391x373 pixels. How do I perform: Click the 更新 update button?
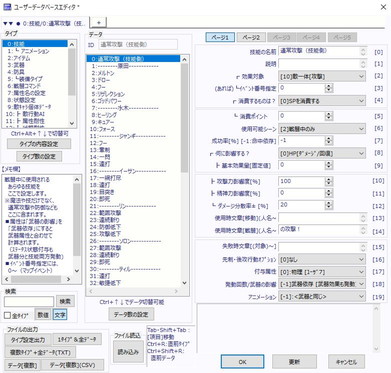coord(294,362)
